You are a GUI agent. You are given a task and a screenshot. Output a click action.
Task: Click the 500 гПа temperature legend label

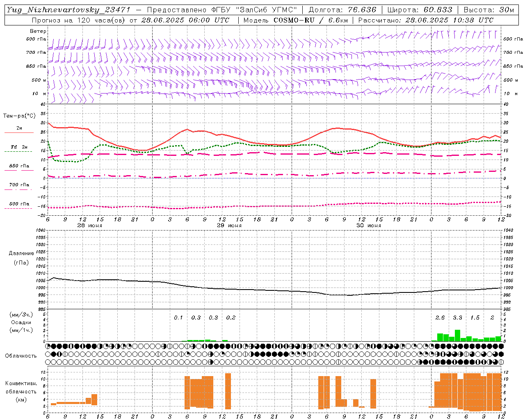coord(19,204)
